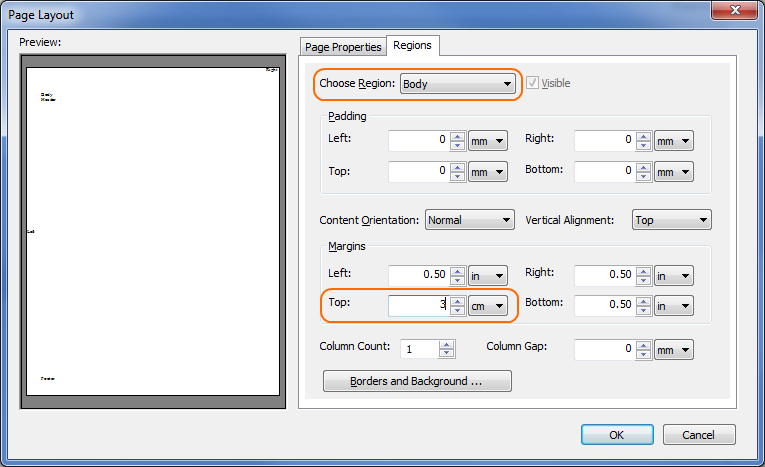Click the Padding Right stepper

point(644,141)
